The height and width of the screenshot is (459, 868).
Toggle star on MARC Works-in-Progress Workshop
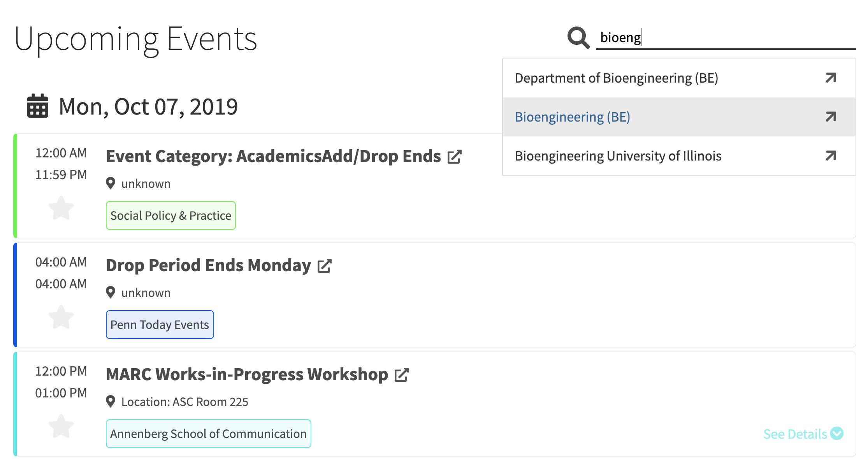[61, 426]
